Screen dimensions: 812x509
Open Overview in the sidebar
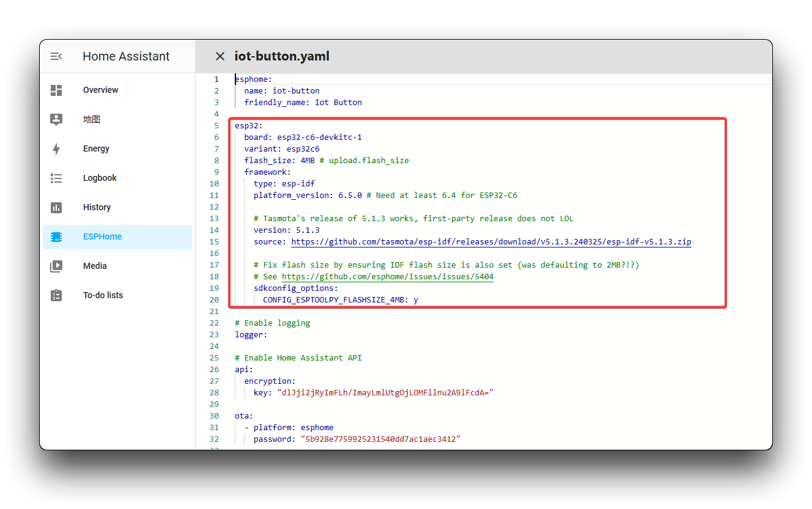click(x=117, y=90)
